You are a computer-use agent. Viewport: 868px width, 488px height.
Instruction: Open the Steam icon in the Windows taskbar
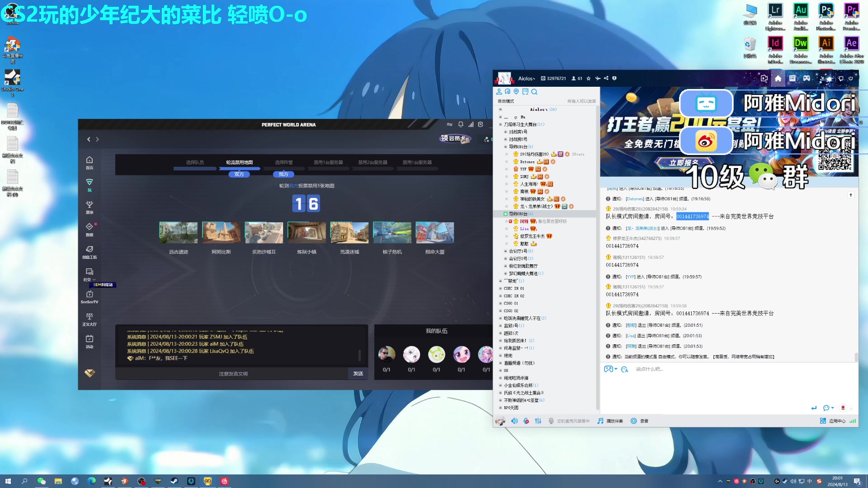[174, 481]
